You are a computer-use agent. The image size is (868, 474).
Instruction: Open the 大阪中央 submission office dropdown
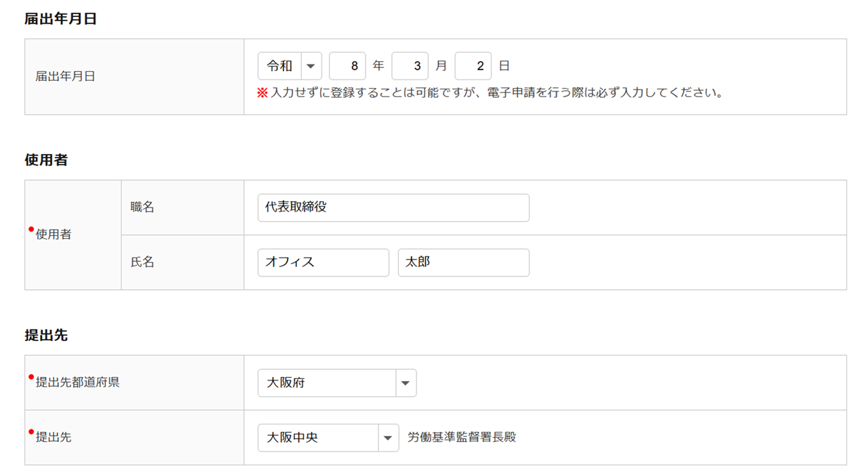(x=328, y=438)
